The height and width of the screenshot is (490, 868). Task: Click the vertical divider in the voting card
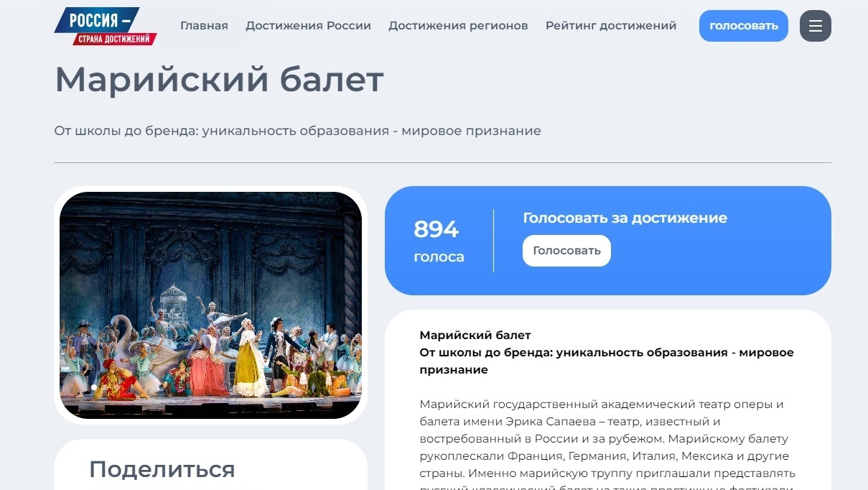click(x=493, y=241)
